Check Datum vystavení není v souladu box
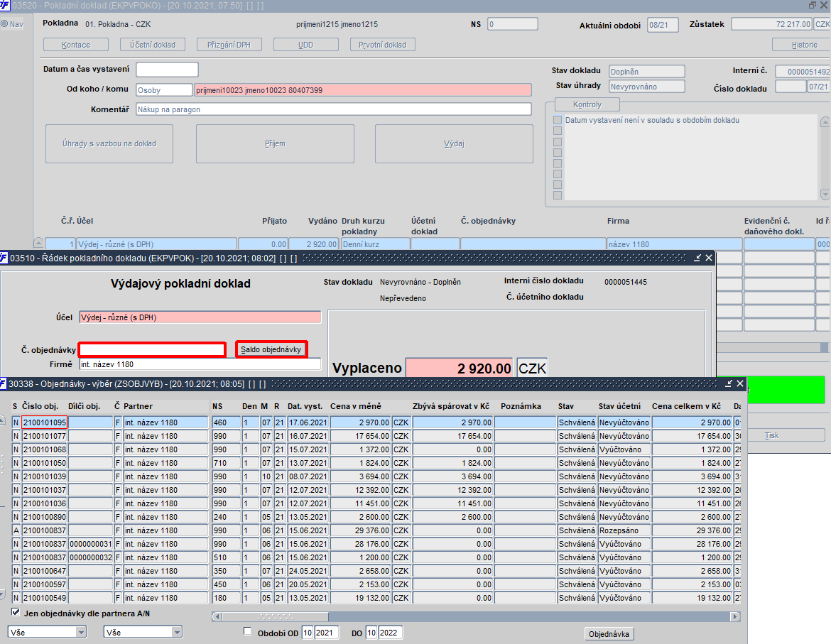The image size is (831, 644). [x=558, y=120]
